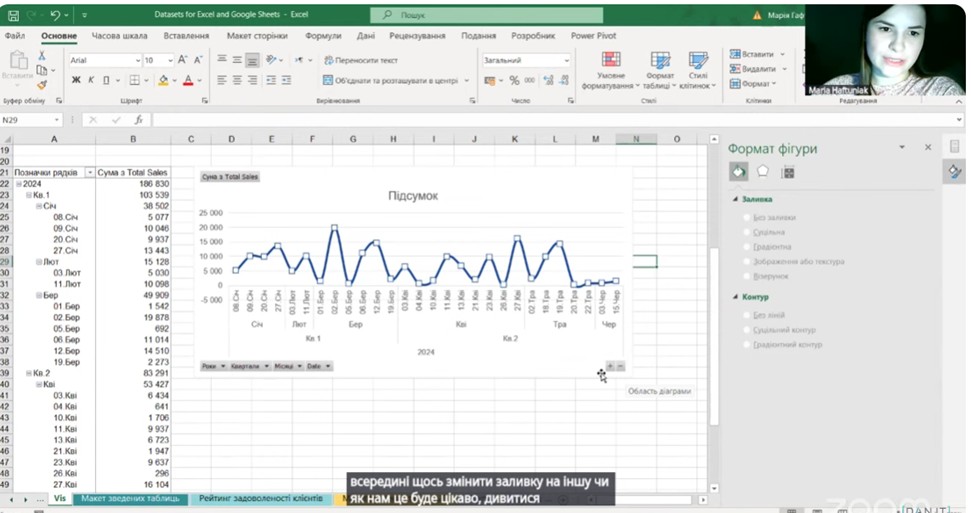
Task: Open the Size & Properties icon in format pane
Action: coord(788,172)
